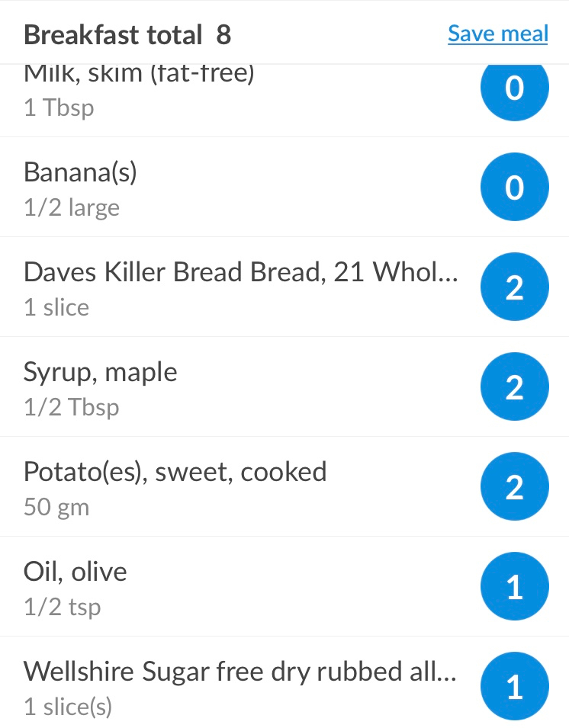Open Wellshire Sugar free dry rubbed item

click(284, 682)
